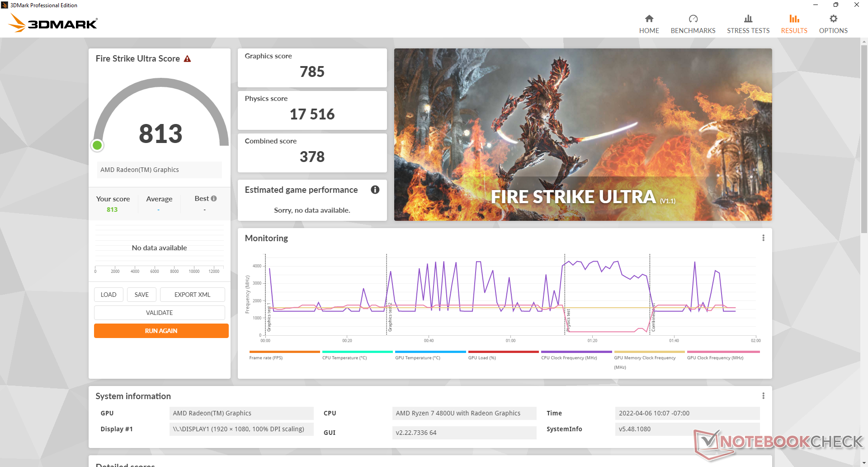This screenshot has height=467, width=868.
Task: Click Your score value 813
Action: pos(112,210)
